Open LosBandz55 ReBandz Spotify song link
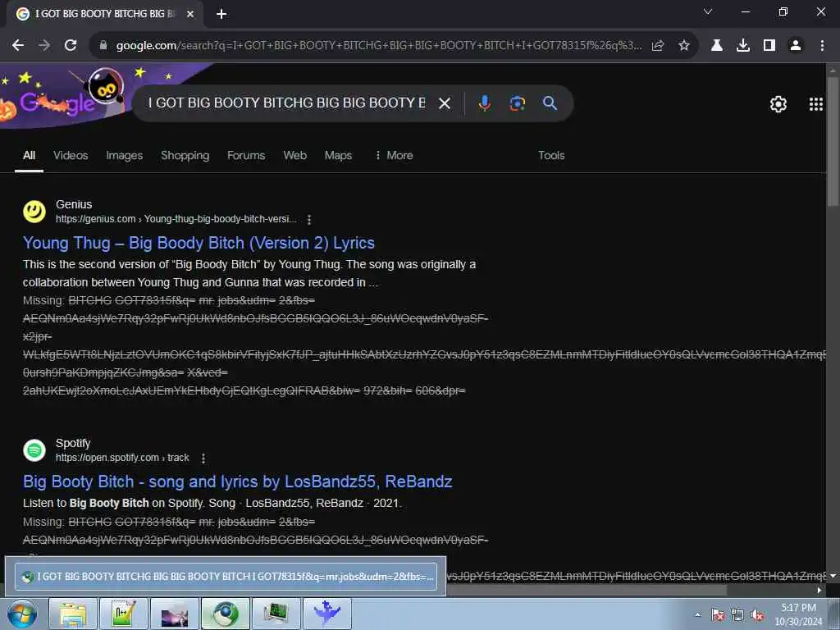The width and height of the screenshot is (840, 630). coord(237,482)
